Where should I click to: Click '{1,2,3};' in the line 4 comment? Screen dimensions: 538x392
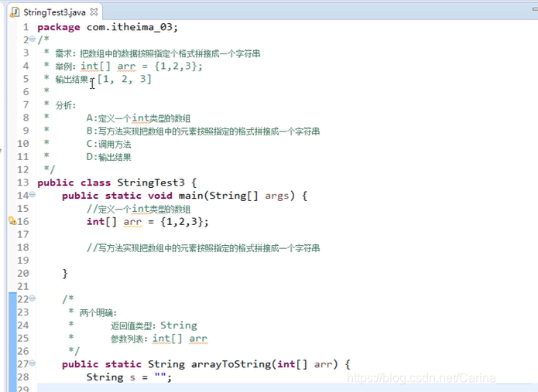point(178,66)
